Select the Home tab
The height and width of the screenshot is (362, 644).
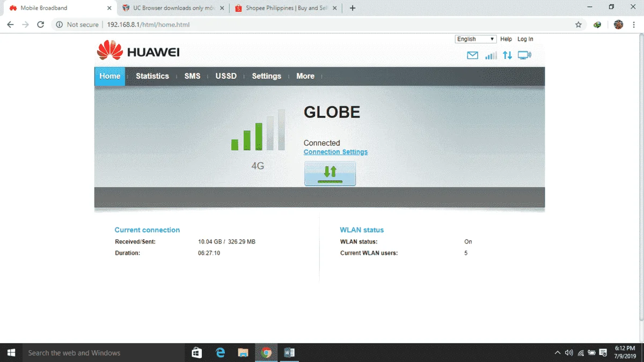coord(110,76)
